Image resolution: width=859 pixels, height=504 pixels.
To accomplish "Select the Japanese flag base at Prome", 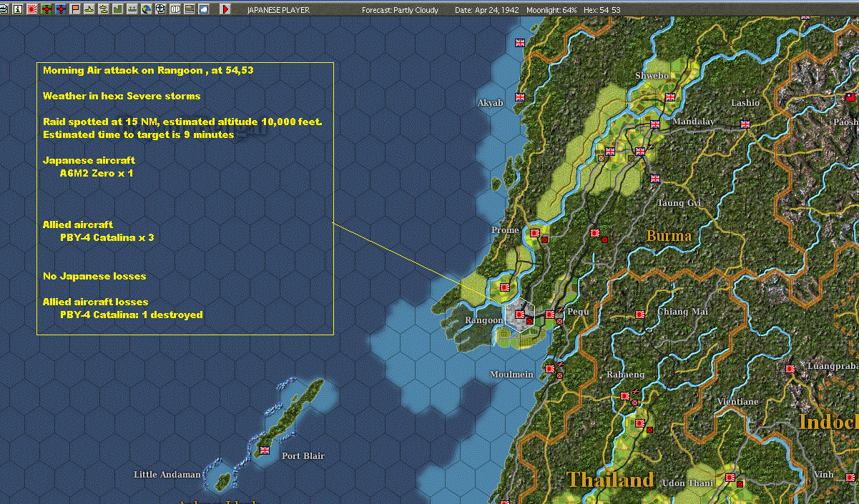I will click(534, 232).
